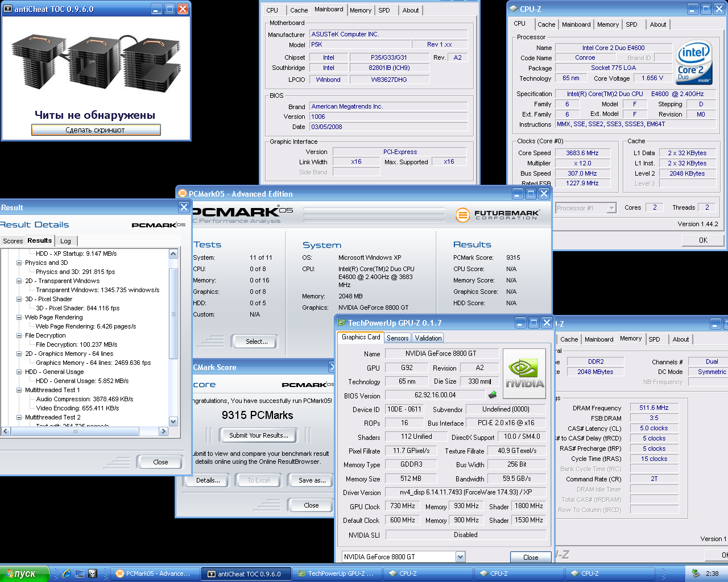Screen dimensions: 728x582
Task: Open the About tab in lower-right CPU-Z Memory window
Action: point(680,339)
